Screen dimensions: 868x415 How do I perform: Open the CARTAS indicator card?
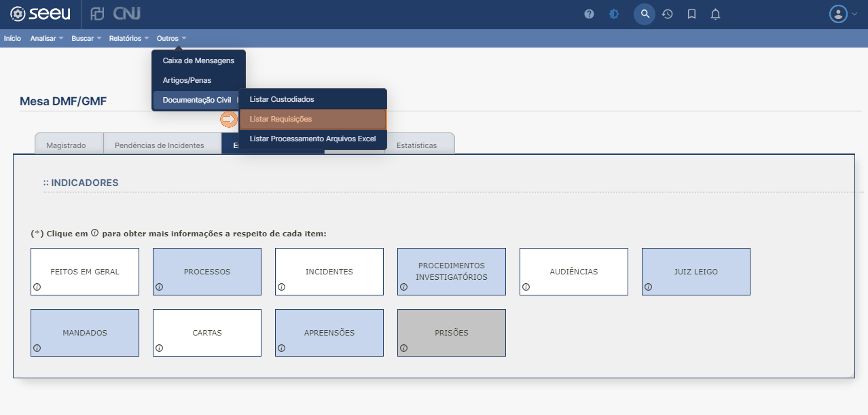tap(207, 332)
